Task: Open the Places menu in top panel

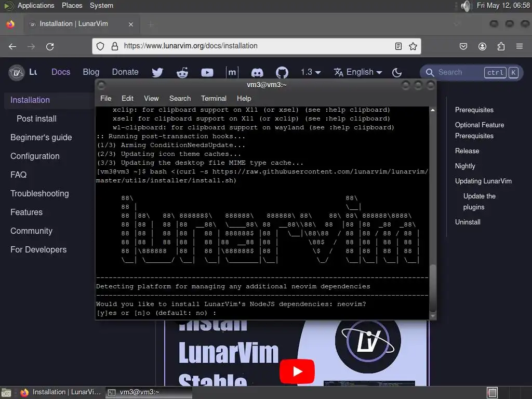Action: 72,5
